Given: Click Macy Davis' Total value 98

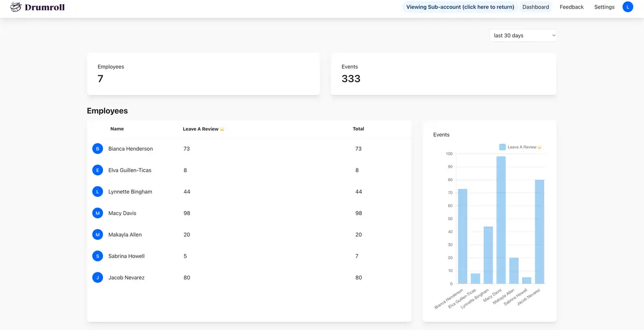Looking at the screenshot, I should 358,213.
